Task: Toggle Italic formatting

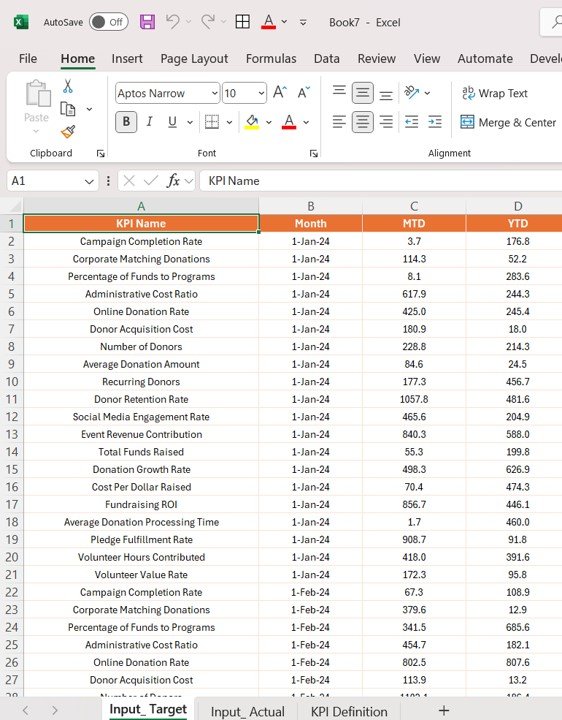Action: (x=149, y=122)
